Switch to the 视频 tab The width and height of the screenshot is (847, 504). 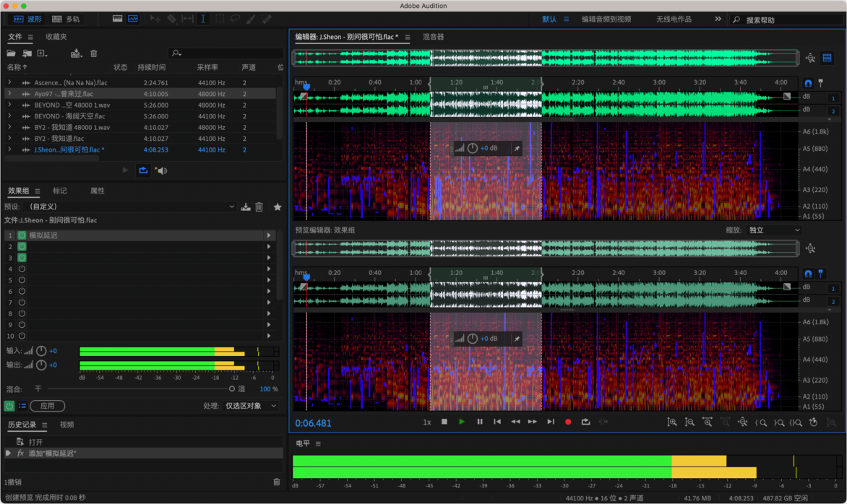pos(67,425)
